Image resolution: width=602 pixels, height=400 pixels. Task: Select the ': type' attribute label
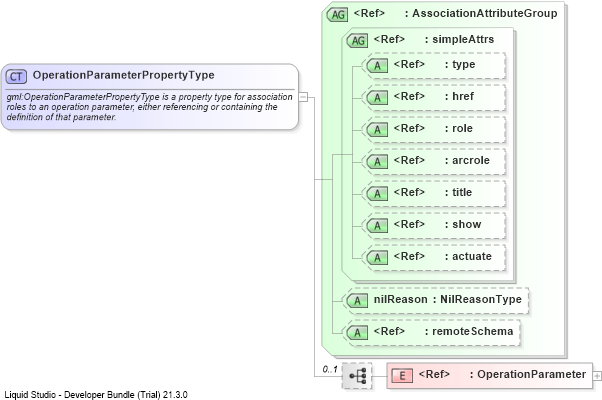(460, 64)
